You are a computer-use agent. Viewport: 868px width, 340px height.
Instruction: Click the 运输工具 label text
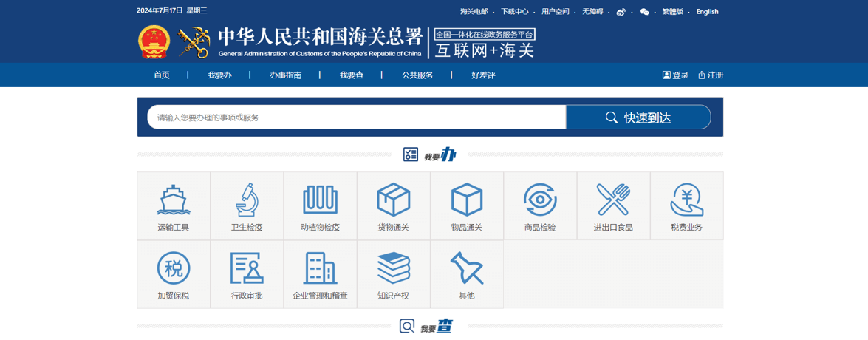click(174, 227)
